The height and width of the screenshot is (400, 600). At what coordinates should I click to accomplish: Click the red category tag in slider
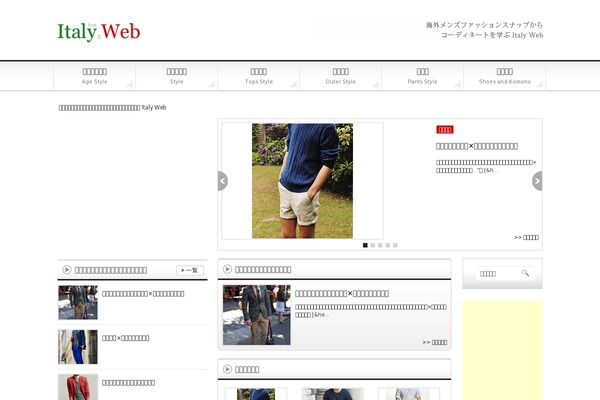(445, 130)
